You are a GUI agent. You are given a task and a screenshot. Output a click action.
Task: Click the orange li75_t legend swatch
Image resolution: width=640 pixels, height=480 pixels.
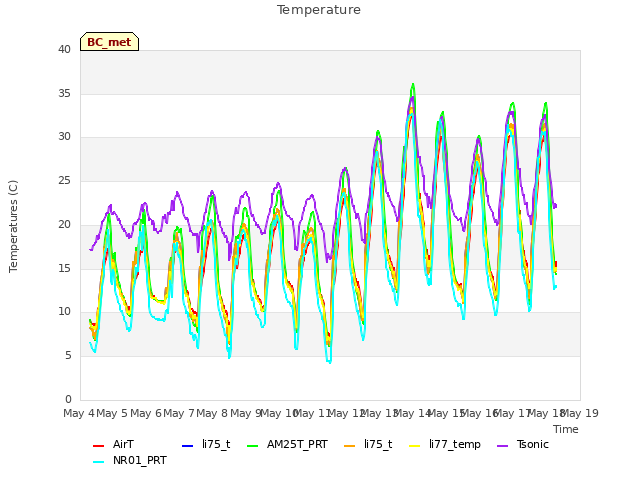[350, 445]
